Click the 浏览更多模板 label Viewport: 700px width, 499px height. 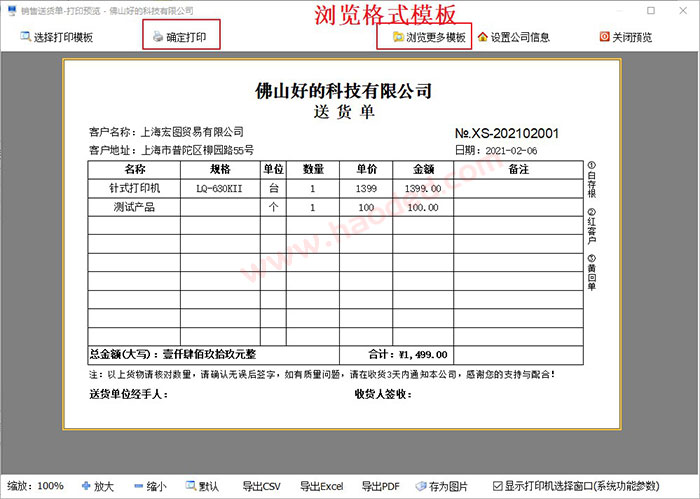(x=436, y=37)
